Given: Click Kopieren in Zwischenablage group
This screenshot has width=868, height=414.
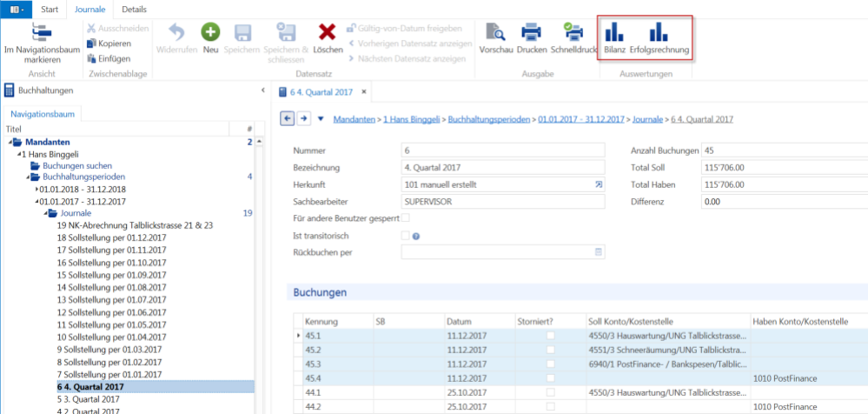Looking at the screenshot, I should click(109, 43).
